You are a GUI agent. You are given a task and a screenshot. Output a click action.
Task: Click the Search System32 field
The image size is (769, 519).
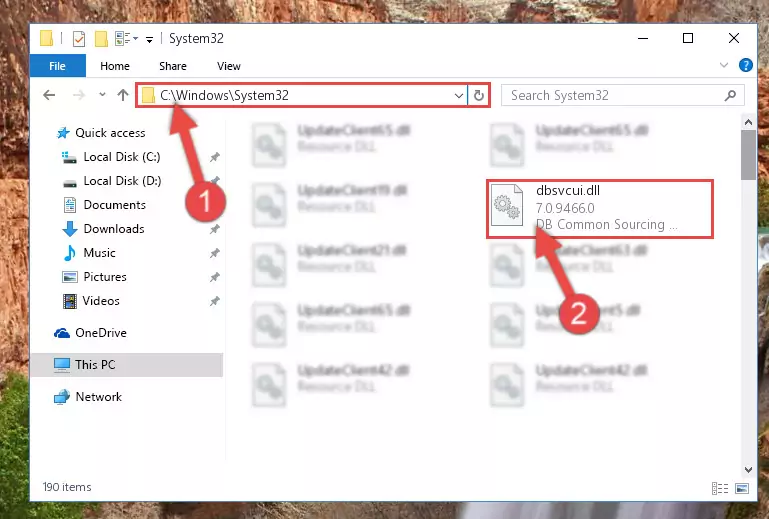(x=623, y=95)
